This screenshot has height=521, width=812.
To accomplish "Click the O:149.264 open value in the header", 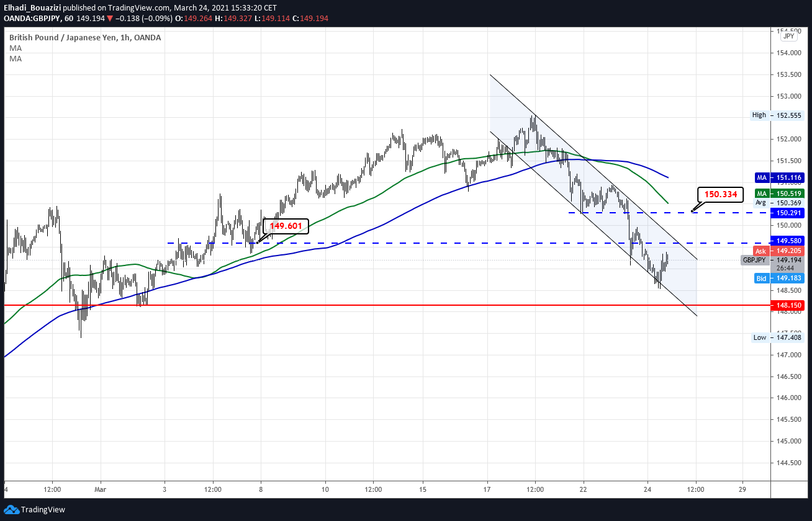I will click(x=194, y=19).
